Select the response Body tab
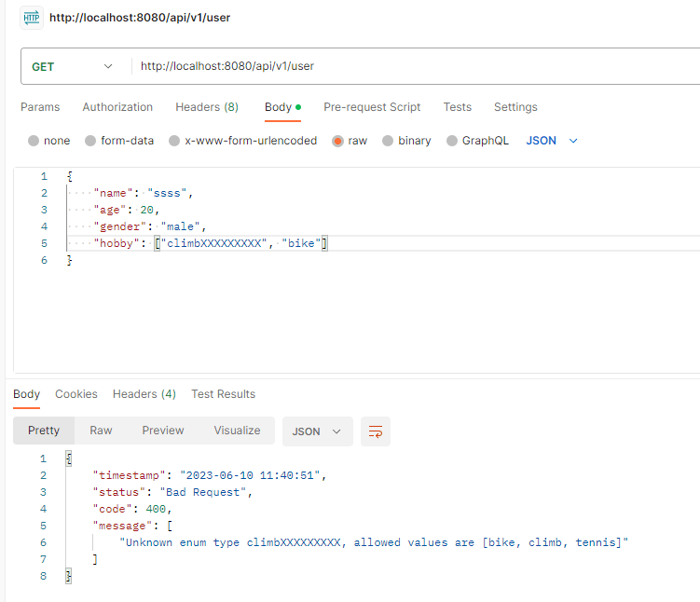The image size is (700, 602). (26, 394)
